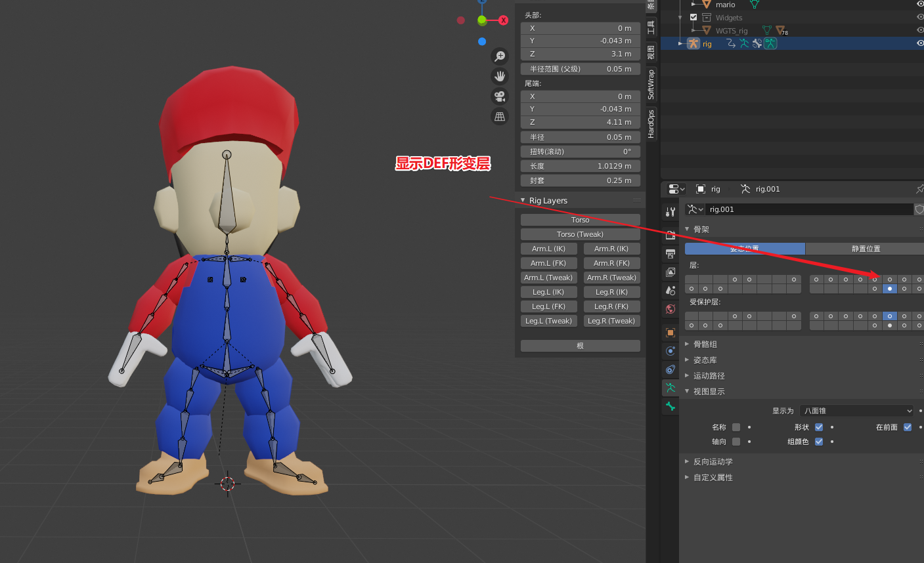Select 静置位置 rest position button

tap(866, 249)
